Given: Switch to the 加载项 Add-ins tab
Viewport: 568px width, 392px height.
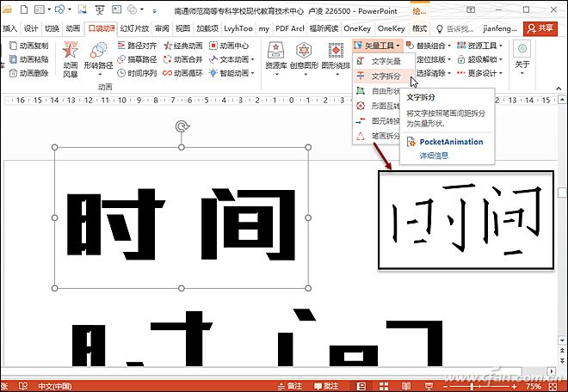Looking at the screenshot, I should (207, 28).
